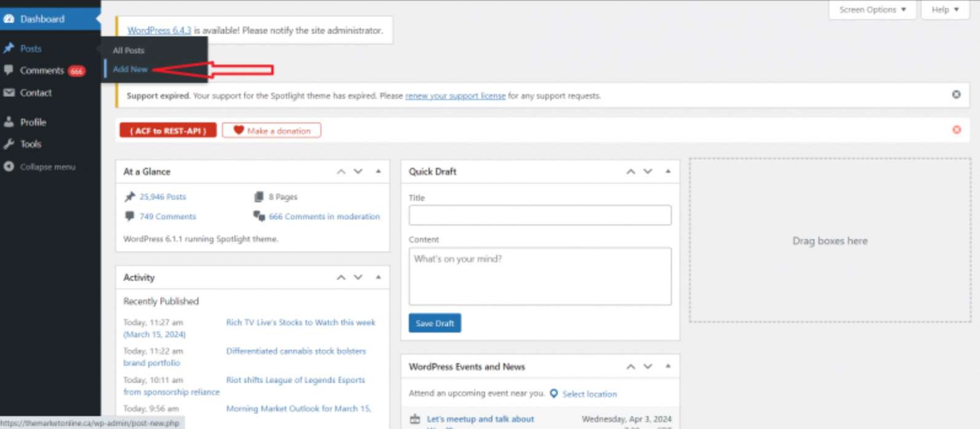Screen dimensions: 980x429
Task: Click the Comments speech bubble icon
Action: tap(9, 70)
